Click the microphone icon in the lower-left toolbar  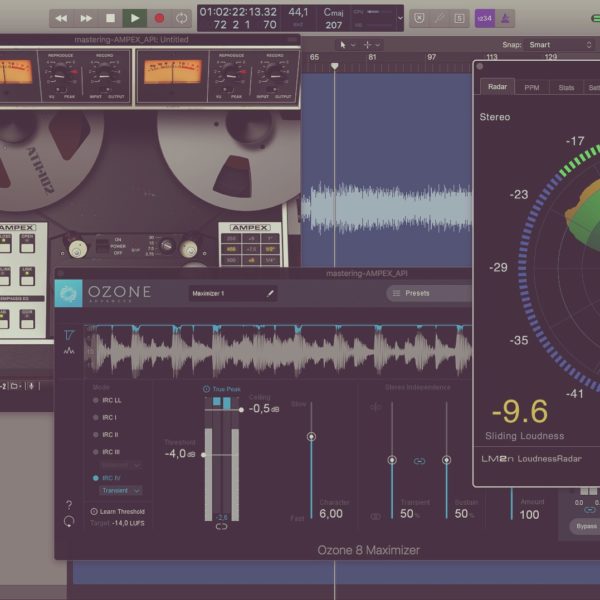tap(31, 386)
